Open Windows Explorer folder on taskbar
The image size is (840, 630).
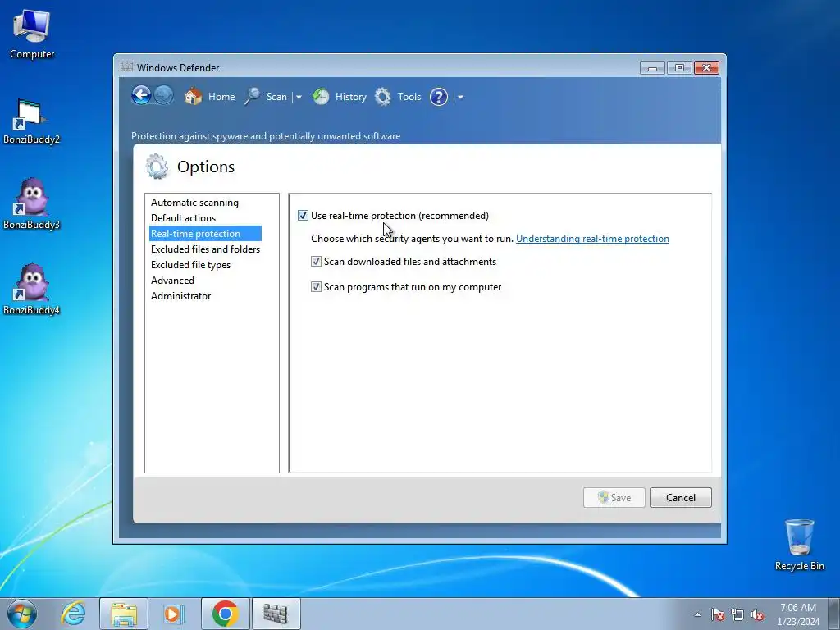pyautogui.click(x=124, y=614)
